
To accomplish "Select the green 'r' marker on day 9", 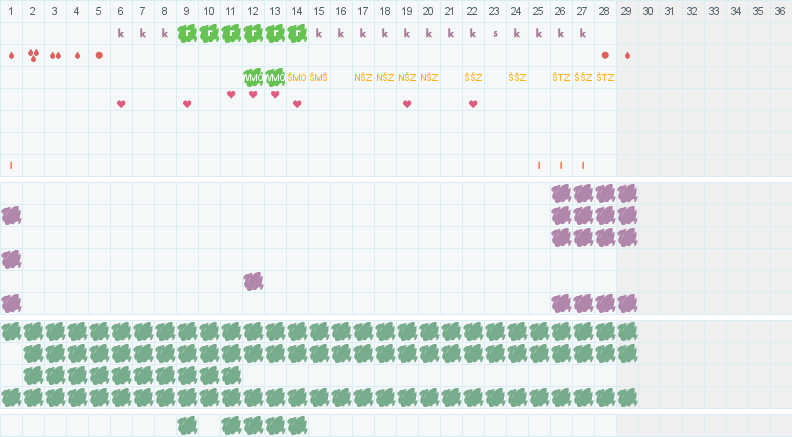I will point(187,33).
